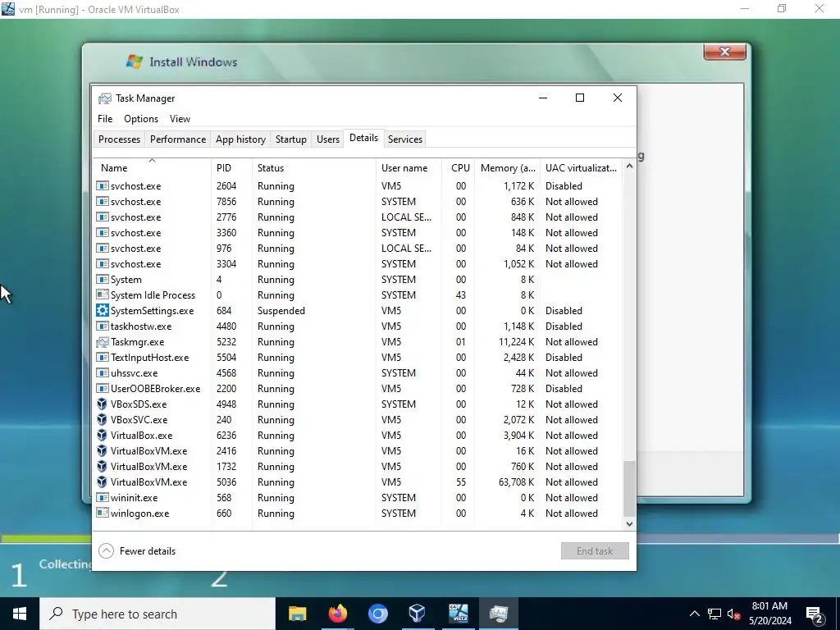Click CPU value 43 of Idle Process
The image size is (840, 630).
461,295
